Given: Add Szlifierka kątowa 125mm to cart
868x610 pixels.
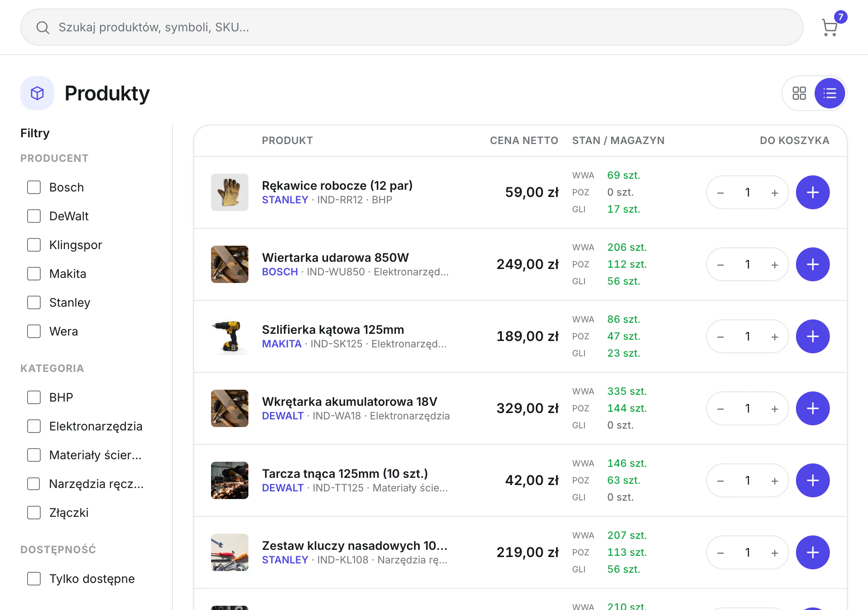Looking at the screenshot, I should [x=812, y=336].
